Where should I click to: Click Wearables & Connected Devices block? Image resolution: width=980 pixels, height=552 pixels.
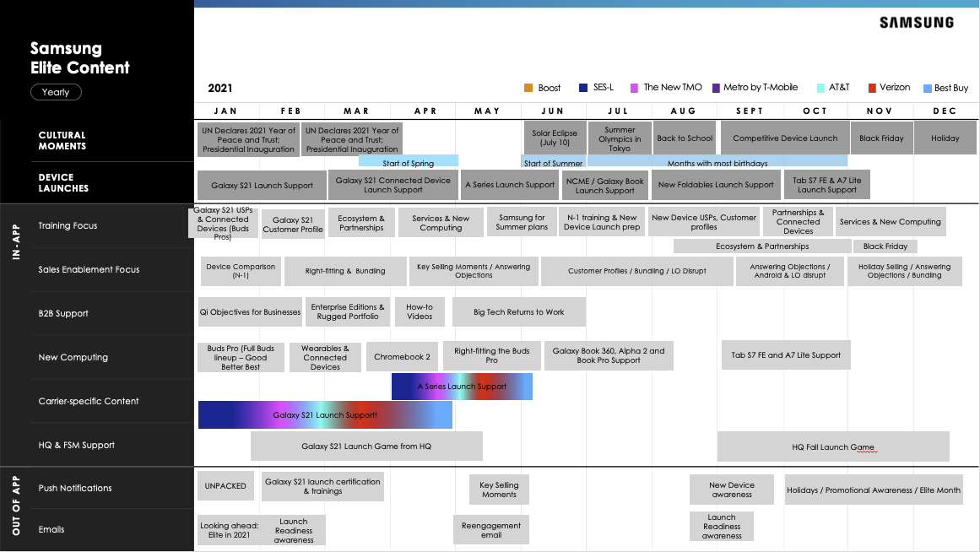325,358
